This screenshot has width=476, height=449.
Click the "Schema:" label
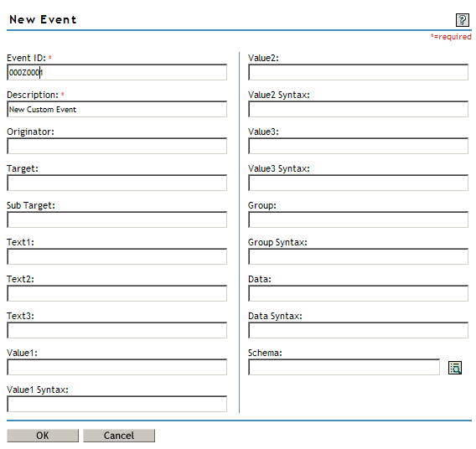(265, 353)
